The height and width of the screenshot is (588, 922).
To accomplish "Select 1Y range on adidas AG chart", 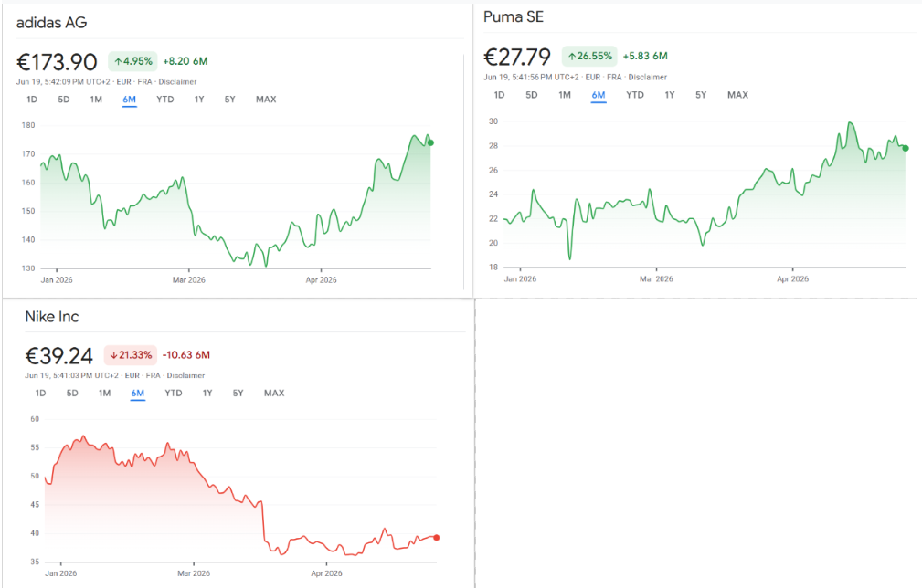I will (x=199, y=100).
